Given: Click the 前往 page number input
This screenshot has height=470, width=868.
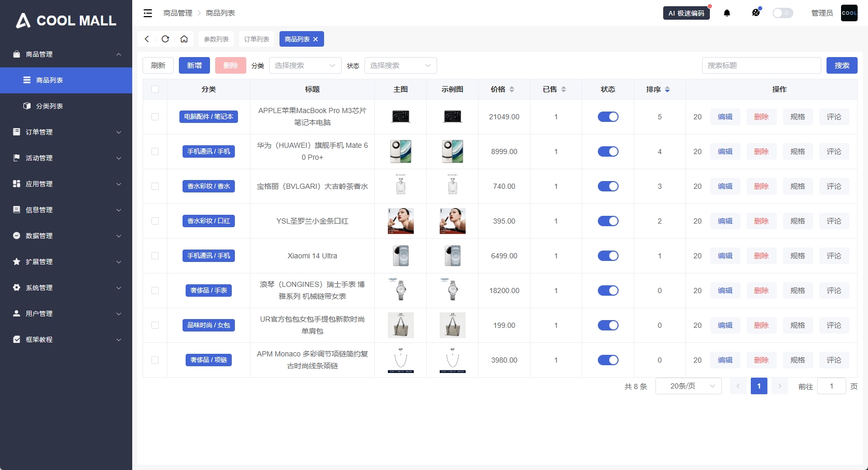Looking at the screenshot, I should coord(832,386).
